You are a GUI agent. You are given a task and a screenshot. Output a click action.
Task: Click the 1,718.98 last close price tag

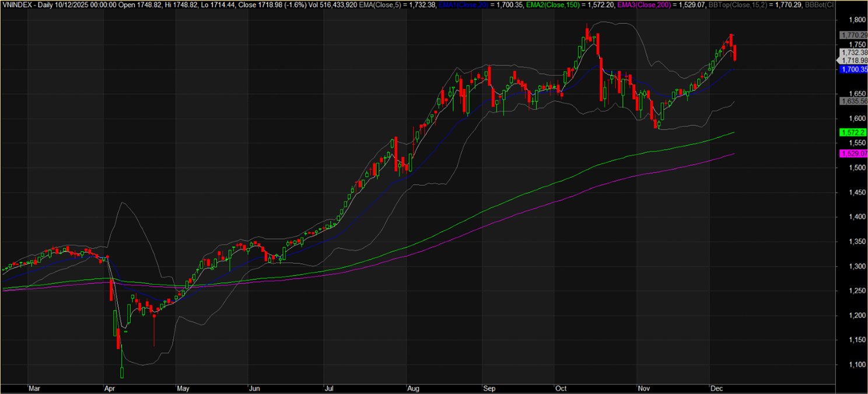[x=853, y=60]
